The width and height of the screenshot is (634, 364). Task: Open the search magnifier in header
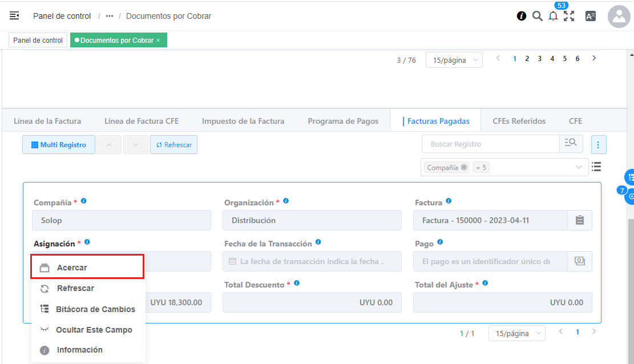click(x=537, y=16)
